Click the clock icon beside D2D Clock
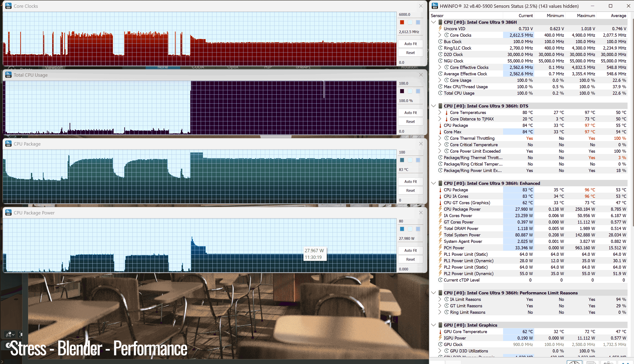This screenshot has width=634, height=364. coord(440,54)
